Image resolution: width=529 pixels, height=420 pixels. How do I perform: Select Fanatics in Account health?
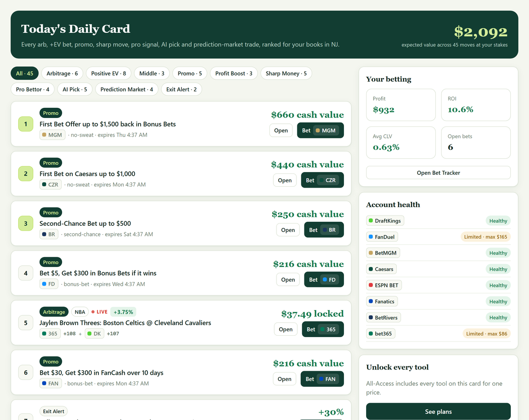(x=382, y=302)
